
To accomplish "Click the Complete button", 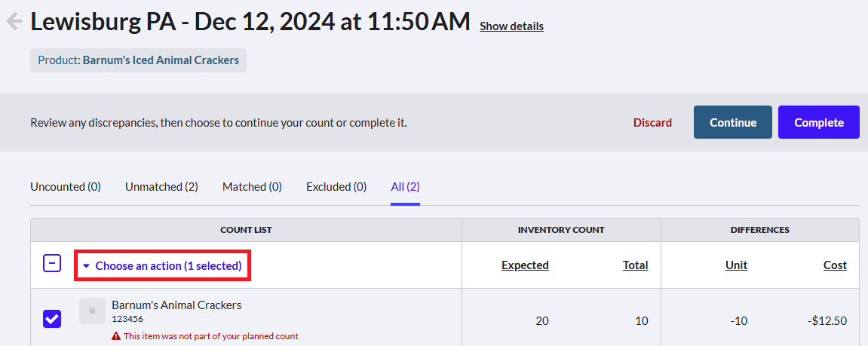I will [x=819, y=122].
